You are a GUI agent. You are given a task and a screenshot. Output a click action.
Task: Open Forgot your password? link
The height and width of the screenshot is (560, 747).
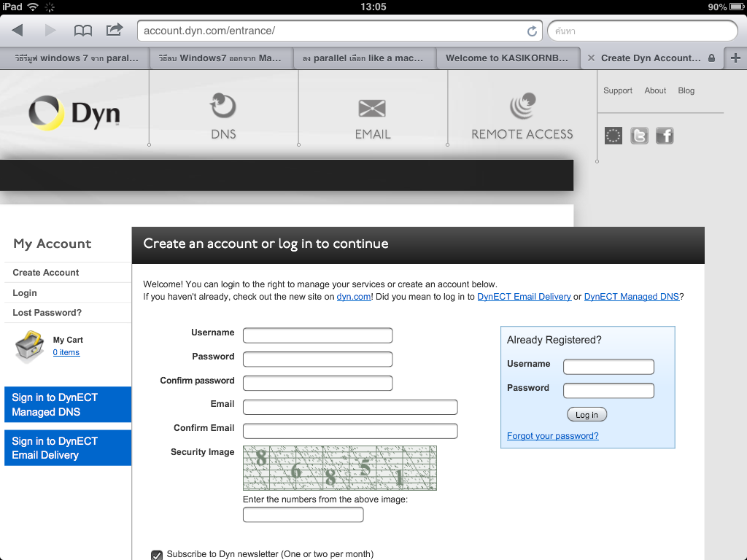(553, 436)
